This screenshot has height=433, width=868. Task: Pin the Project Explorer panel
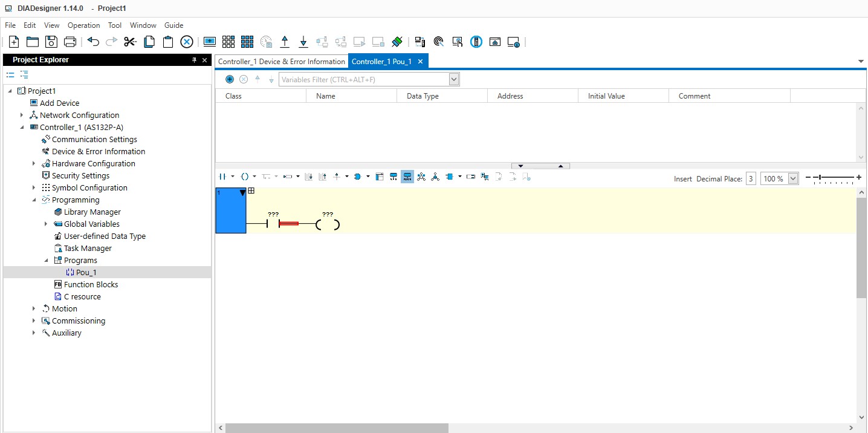pos(195,60)
